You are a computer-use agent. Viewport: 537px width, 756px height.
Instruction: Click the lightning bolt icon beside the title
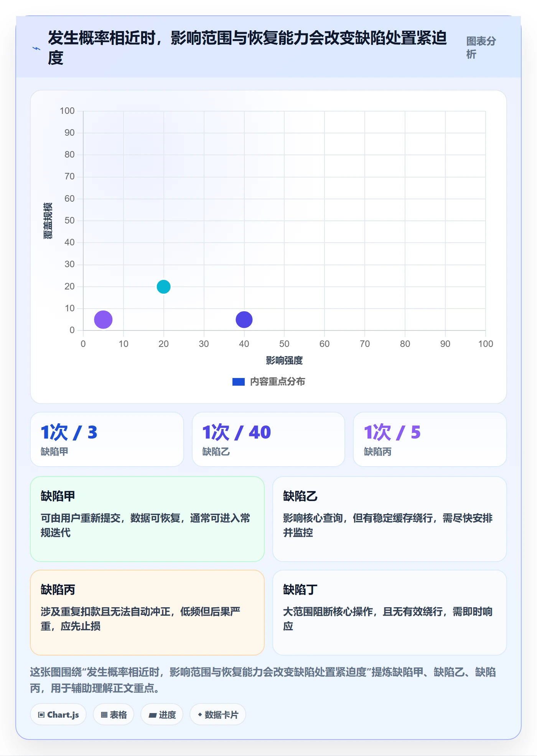36,48
